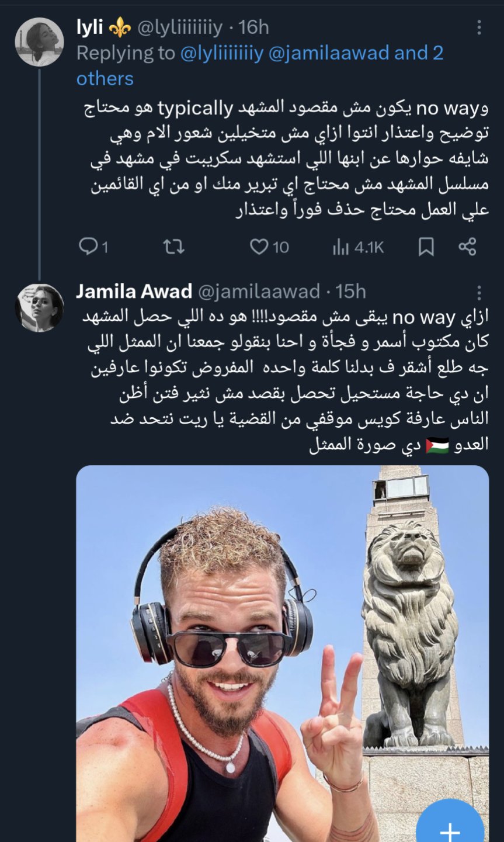
Task: Open more options on Jamila Awad's tweet
Action: pyautogui.click(x=479, y=293)
